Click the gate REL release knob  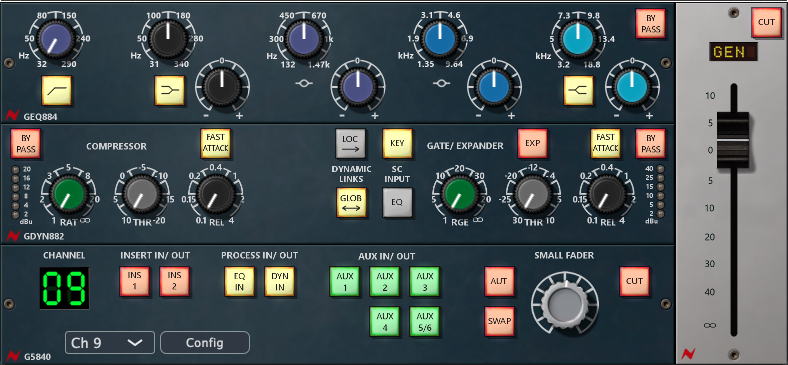[x=607, y=195]
